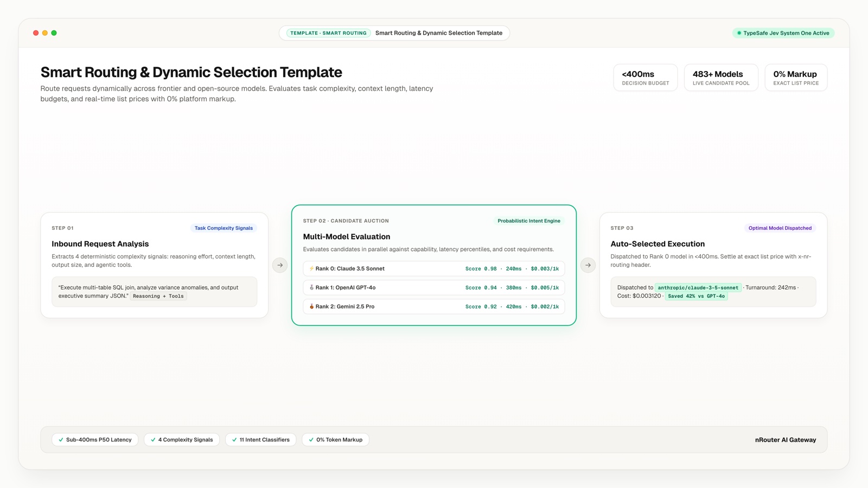Click the green macOS zoom window button

point(54,33)
